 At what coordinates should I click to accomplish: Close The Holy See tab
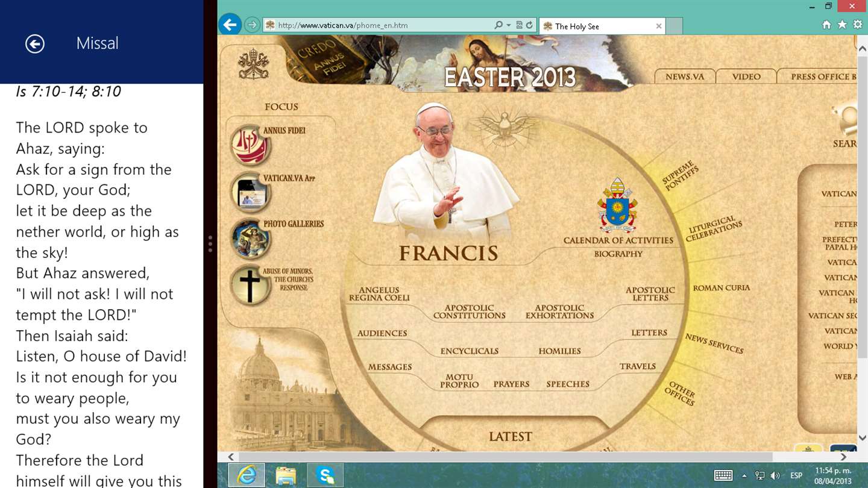pyautogui.click(x=659, y=26)
